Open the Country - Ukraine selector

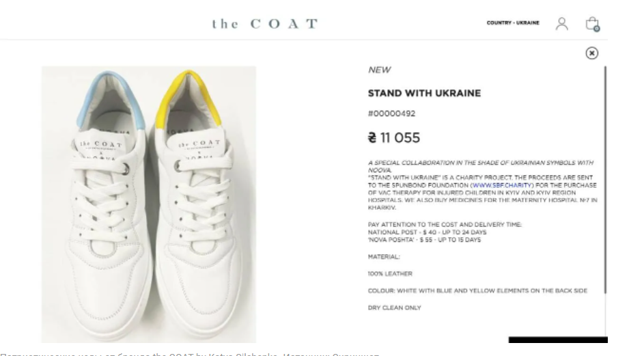point(512,23)
